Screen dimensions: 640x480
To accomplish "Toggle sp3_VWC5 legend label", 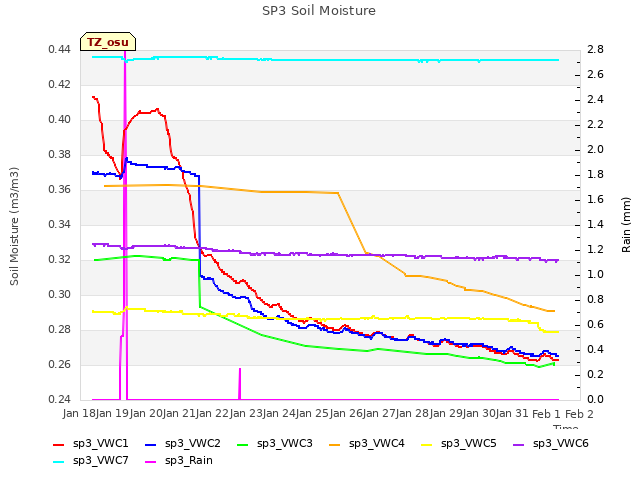I will 469,443.
